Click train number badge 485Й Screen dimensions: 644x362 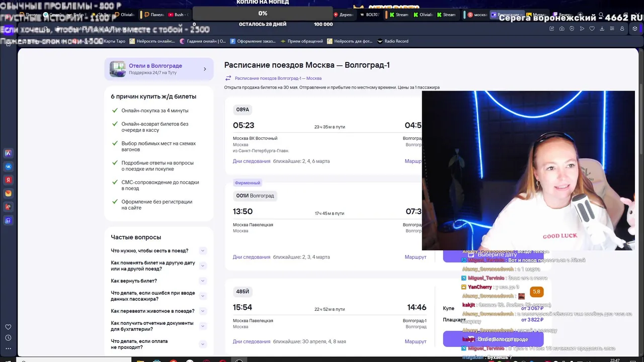tap(243, 292)
